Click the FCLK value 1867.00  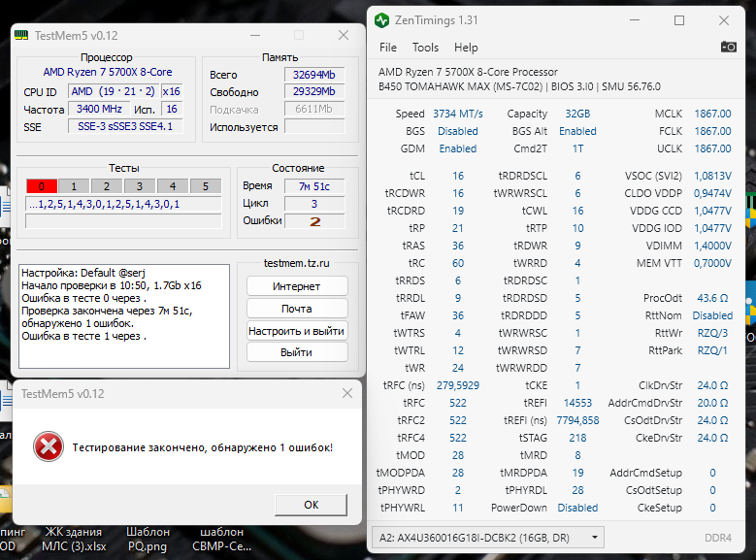point(712,131)
